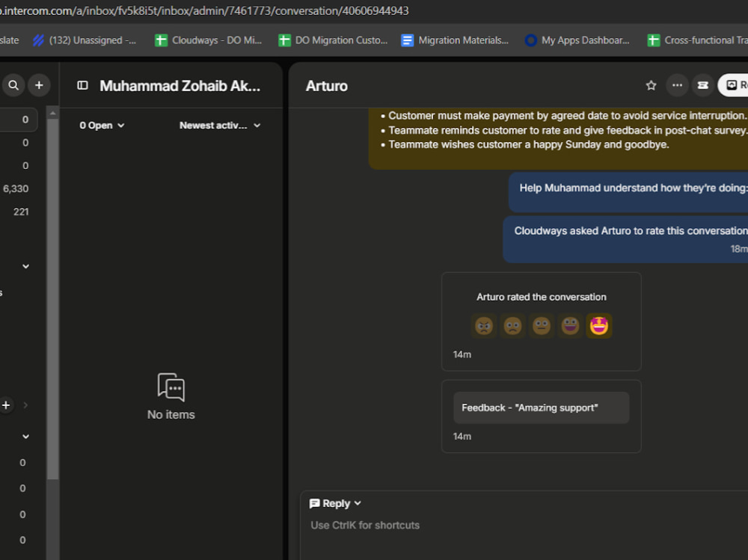The height and width of the screenshot is (560, 748).
Task: Click the scroll up arrow of sidebar scrollbar
Action: click(53, 113)
